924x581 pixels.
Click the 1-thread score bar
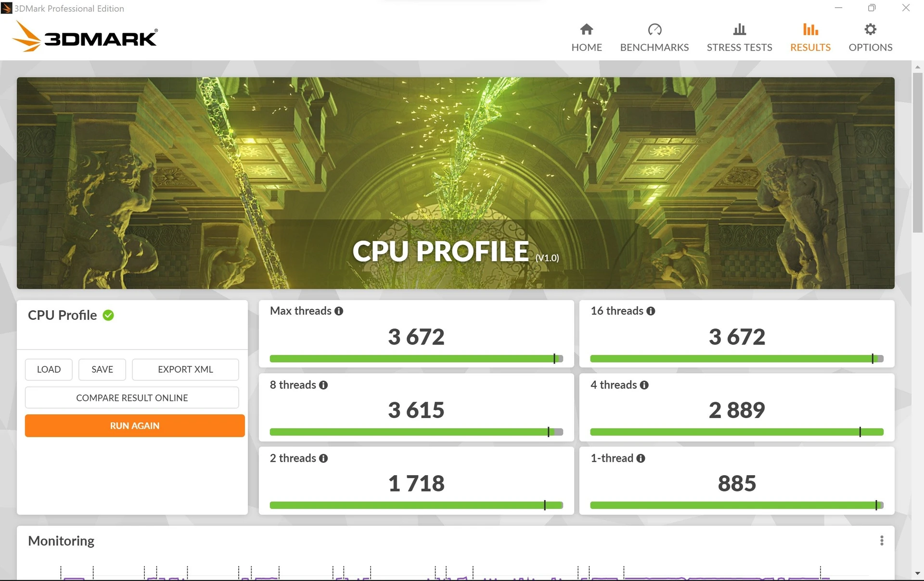[x=737, y=505]
